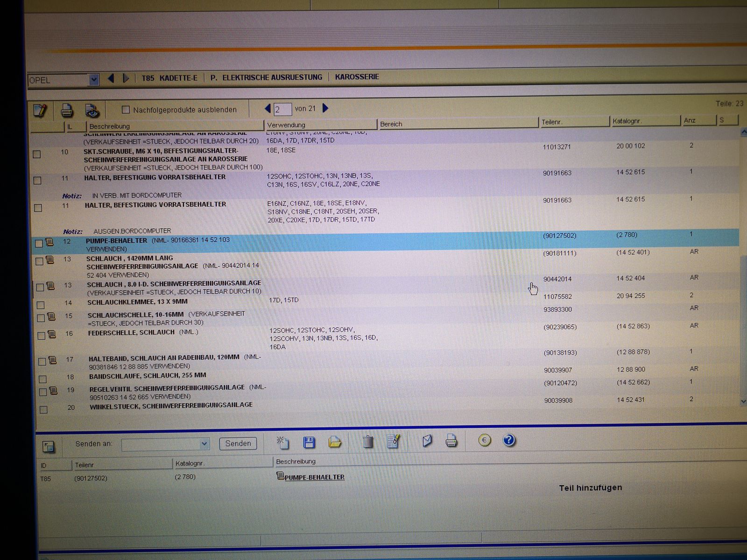Expand the Senden an dropdown

[204, 444]
